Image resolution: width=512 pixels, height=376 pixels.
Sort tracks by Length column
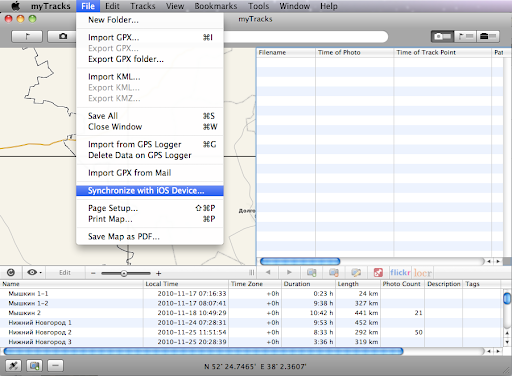358,284
